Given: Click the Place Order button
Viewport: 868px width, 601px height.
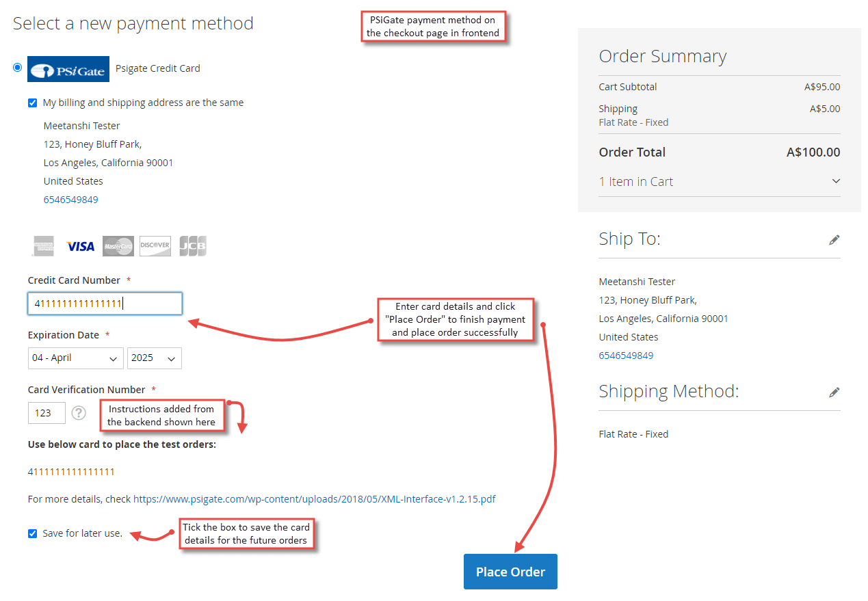Looking at the screenshot, I should pyautogui.click(x=510, y=571).
